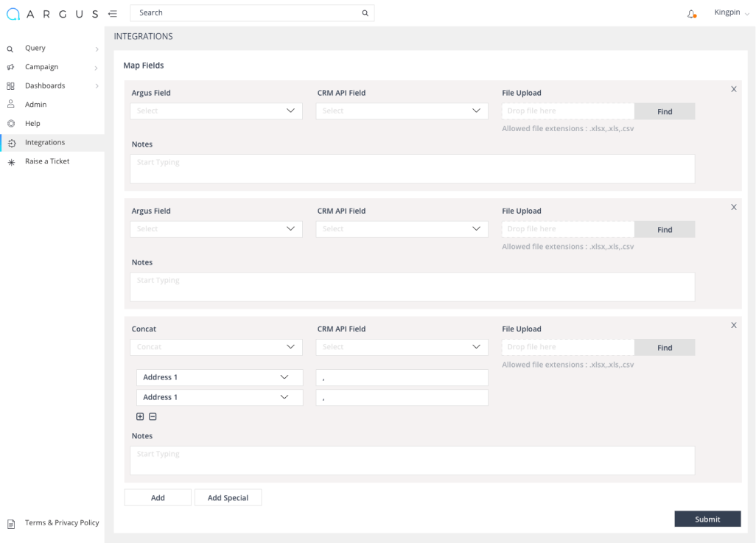Collapse sidebar with the hamburger menu icon
756x543 pixels.
pyautogui.click(x=113, y=14)
